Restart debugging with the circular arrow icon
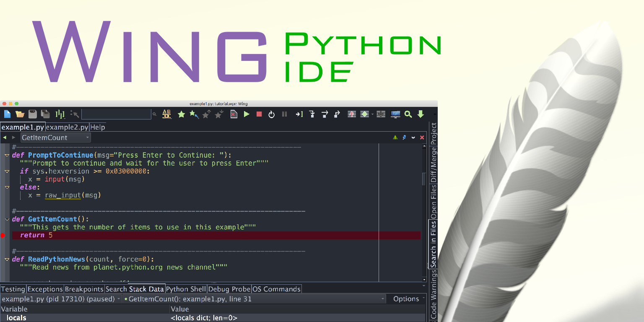This screenshot has width=644, height=322. [x=272, y=114]
